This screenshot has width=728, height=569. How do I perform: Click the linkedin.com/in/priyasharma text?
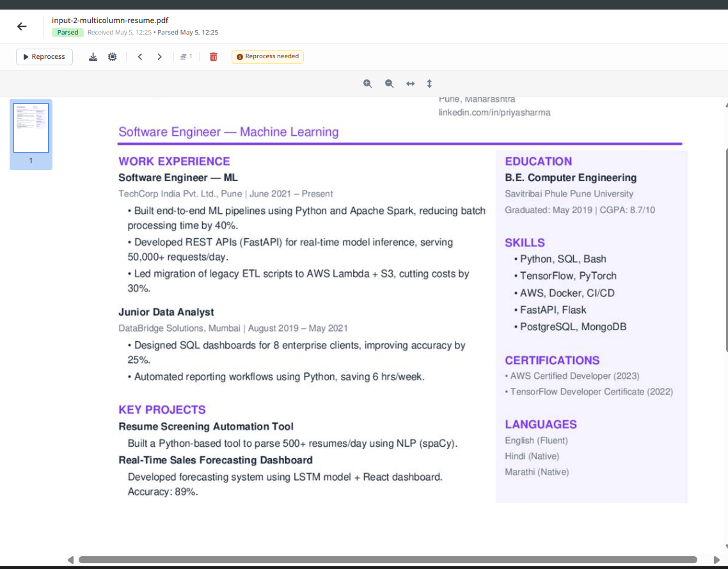pos(495,113)
